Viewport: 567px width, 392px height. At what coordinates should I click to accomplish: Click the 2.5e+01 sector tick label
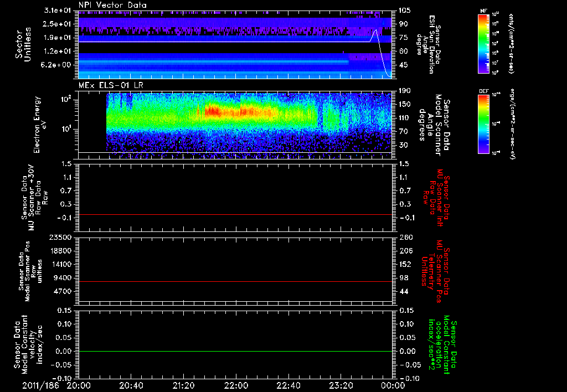tap(57, 24)
